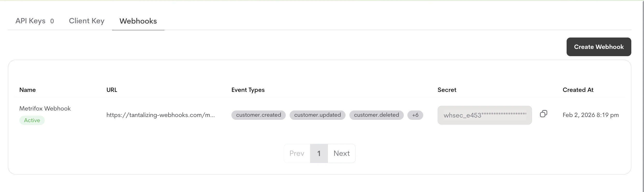Viewport: 644px width, 192px height.
Task: Click the copy icon beside the webhook secret
Action: click(544, 114)
